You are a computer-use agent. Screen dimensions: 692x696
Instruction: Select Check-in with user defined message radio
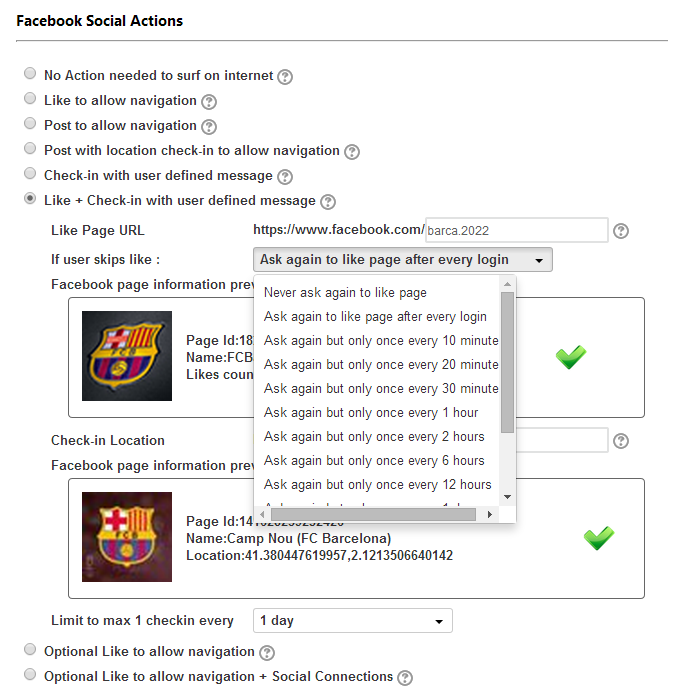[30, 173]
